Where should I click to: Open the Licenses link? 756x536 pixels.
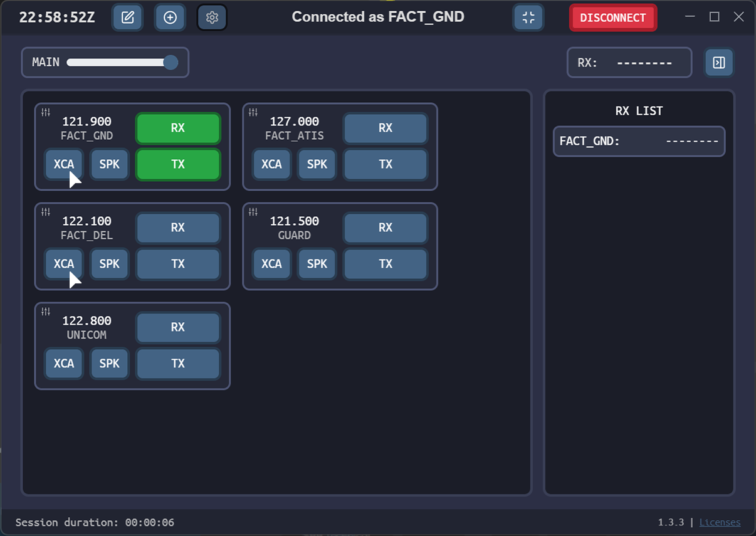[x=720, y=522]
